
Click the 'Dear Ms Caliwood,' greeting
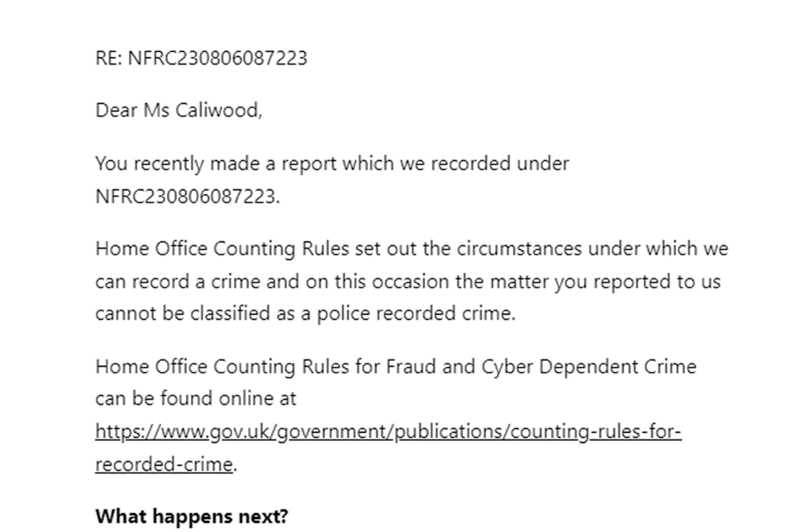[x=179, y=111]
